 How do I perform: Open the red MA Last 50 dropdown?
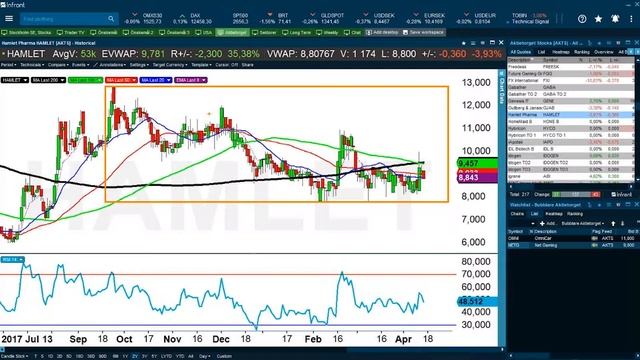(121, 80)
